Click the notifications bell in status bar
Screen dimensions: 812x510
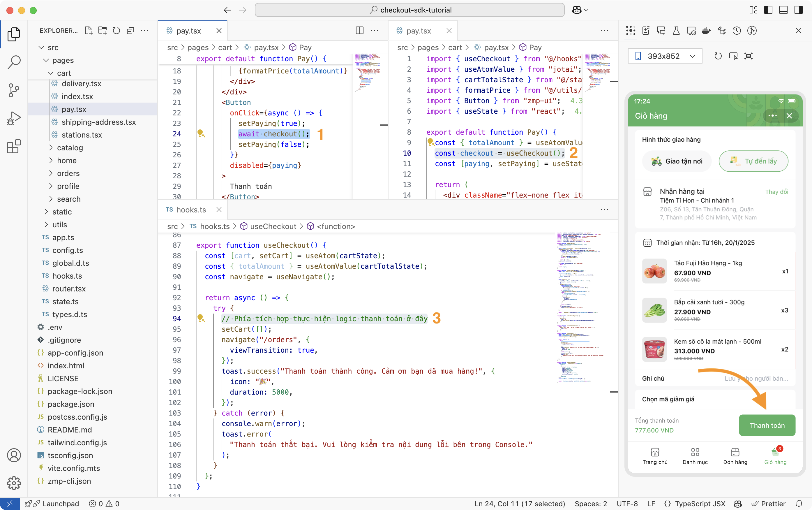[799, 504]
